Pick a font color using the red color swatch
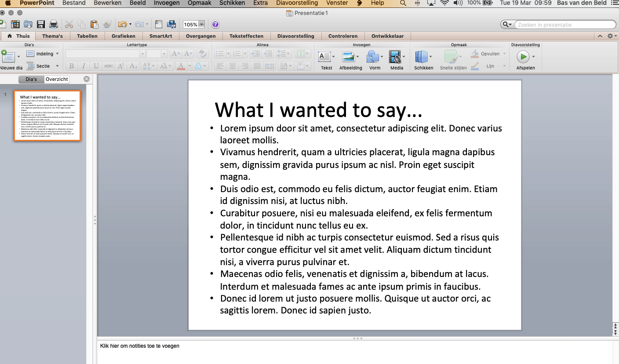Screen dimensions: 619x364 click(181, 66)
